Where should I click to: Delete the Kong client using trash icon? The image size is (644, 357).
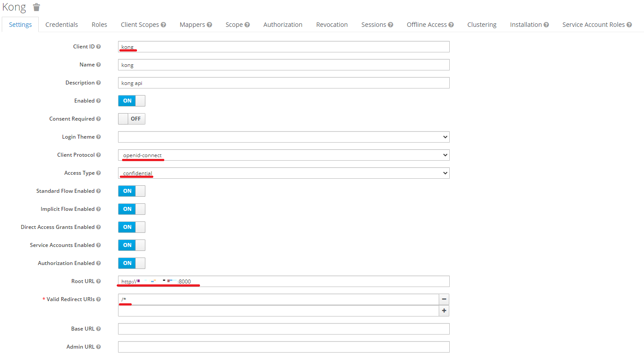click(x=37, y=7)
